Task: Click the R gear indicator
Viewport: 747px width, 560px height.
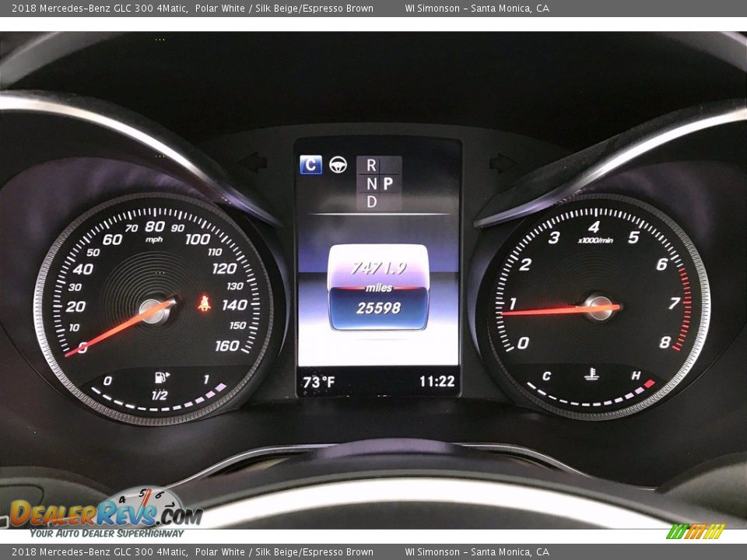Action: [x=371, y=165]
